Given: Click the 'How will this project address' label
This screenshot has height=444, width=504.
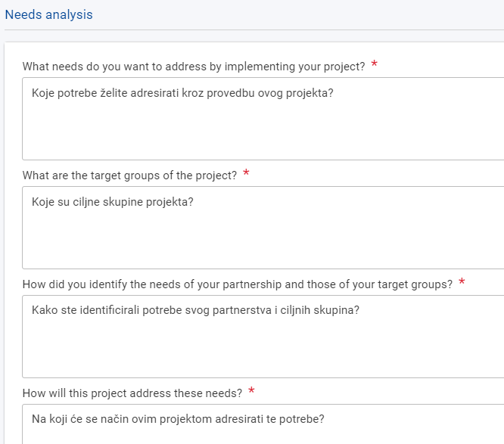Looking at the screenshot, I should click(132, 393).
